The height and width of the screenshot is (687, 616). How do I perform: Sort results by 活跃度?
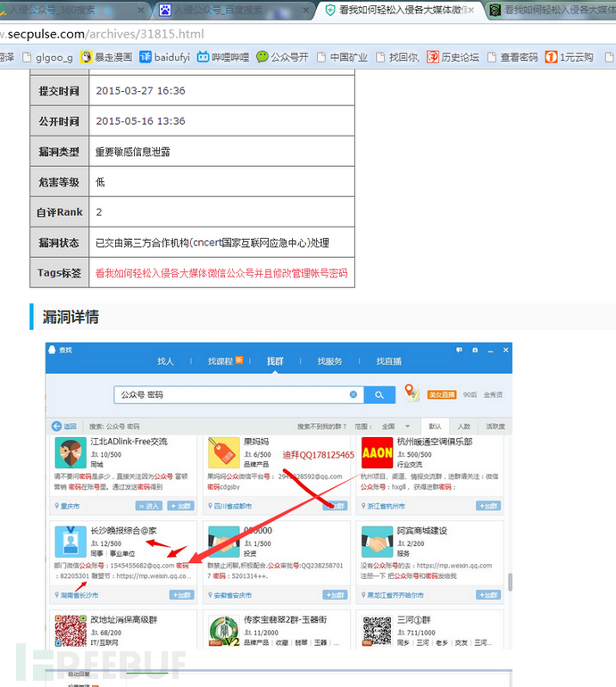click(495, 426)
